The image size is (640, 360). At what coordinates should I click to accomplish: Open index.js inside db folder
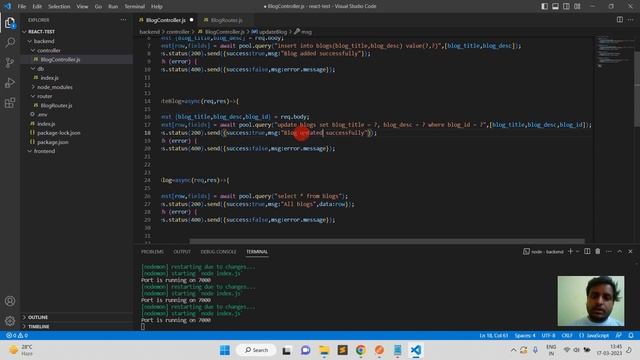[x=49, y=78]
